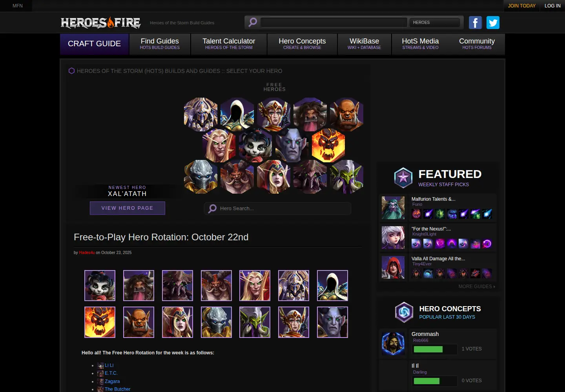Pick the E.T.C. tauren hexagon in Free Heroes
Image resolution: width=565 pixels, height=392 pixels.
point(310,114)
